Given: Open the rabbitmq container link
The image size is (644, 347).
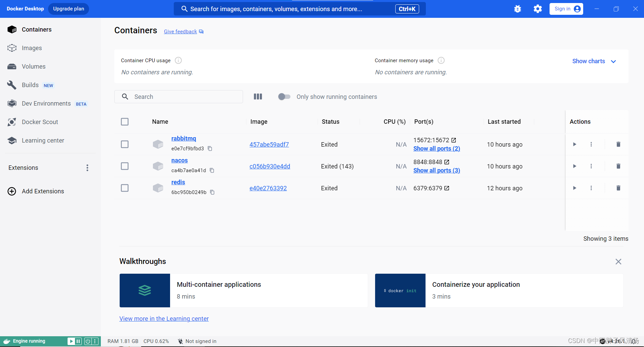Looking at the screenshot, I should tap(184, 139).
